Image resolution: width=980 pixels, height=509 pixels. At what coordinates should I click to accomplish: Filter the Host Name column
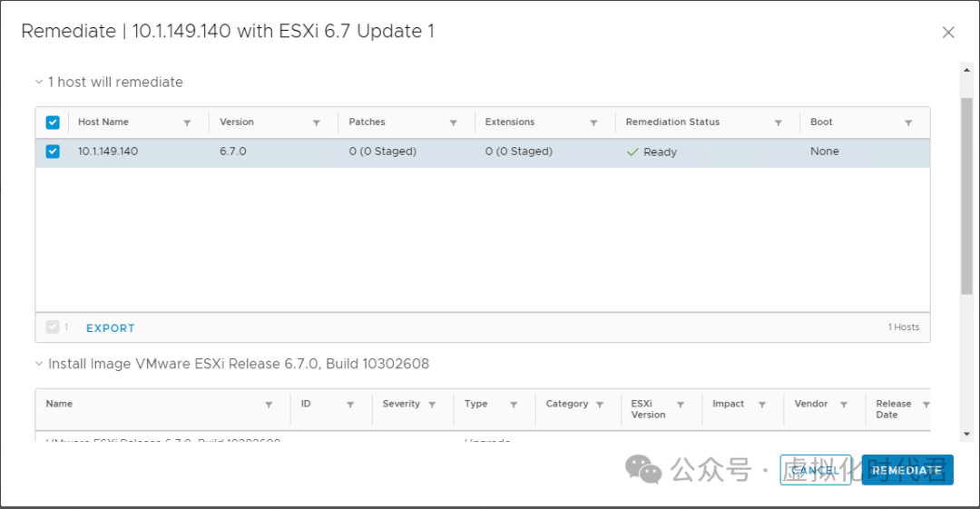tap(187, 123)
